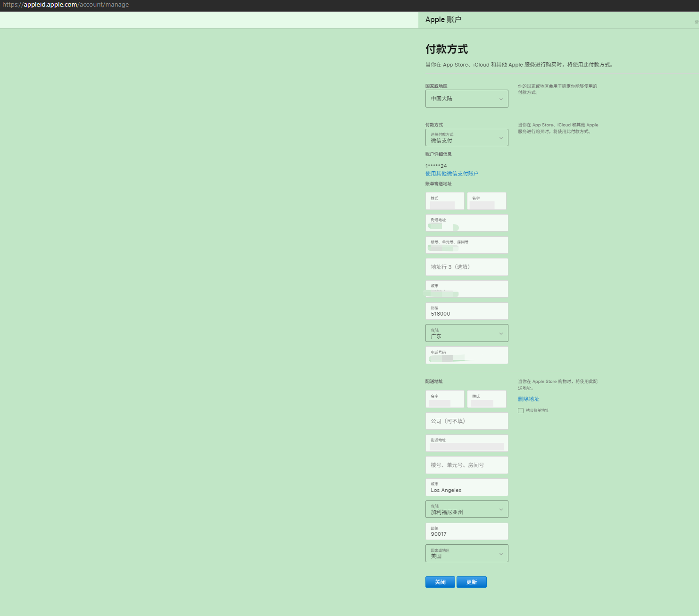The width and height of the screenshot is (699, 616).
Task: Click the masked account number 1*****24
Action: pos(436,166)
